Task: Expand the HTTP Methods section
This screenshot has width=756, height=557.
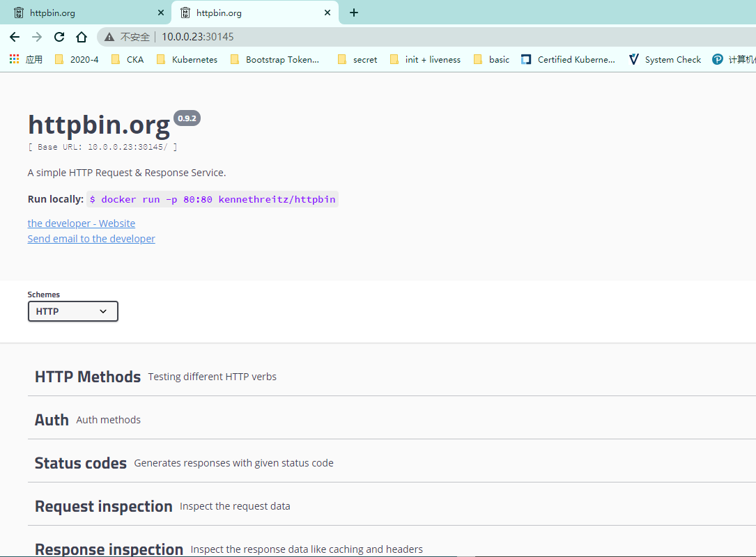Action: [392, 377]
